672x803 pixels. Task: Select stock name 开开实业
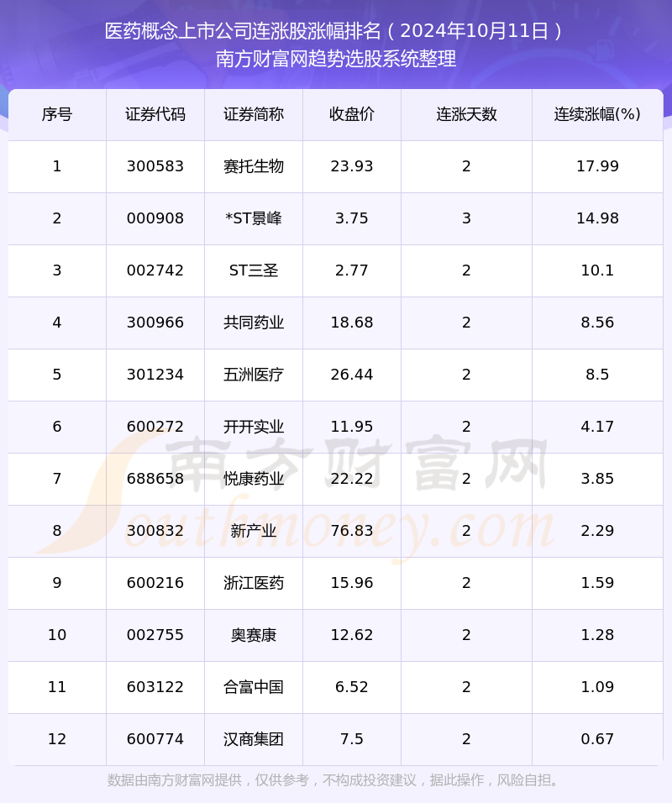pos(254,427)
